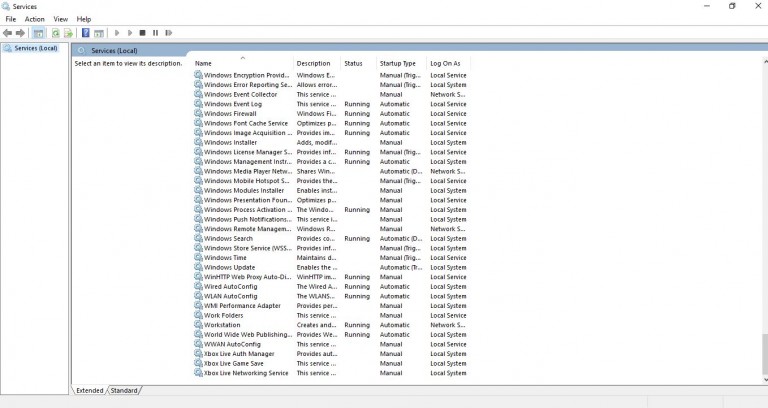Select the Windows Firewall service row

pyautogui.click(x=230, y=113)
